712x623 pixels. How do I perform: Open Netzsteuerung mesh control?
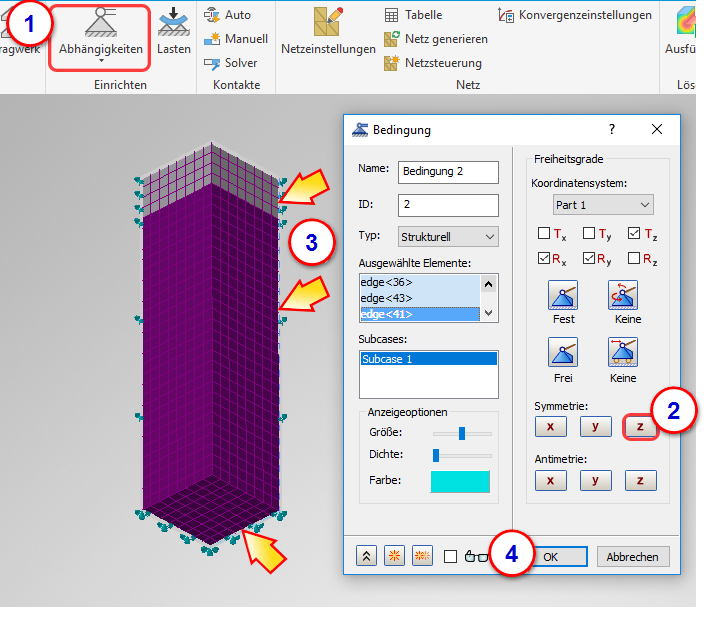tap(433, 63)
